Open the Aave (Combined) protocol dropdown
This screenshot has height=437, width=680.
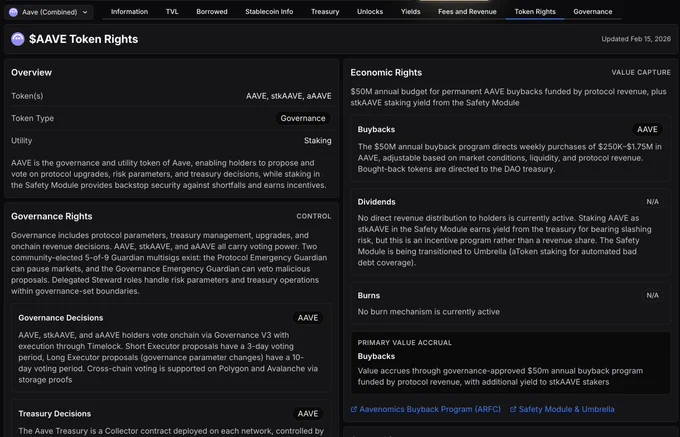[49, 12]
